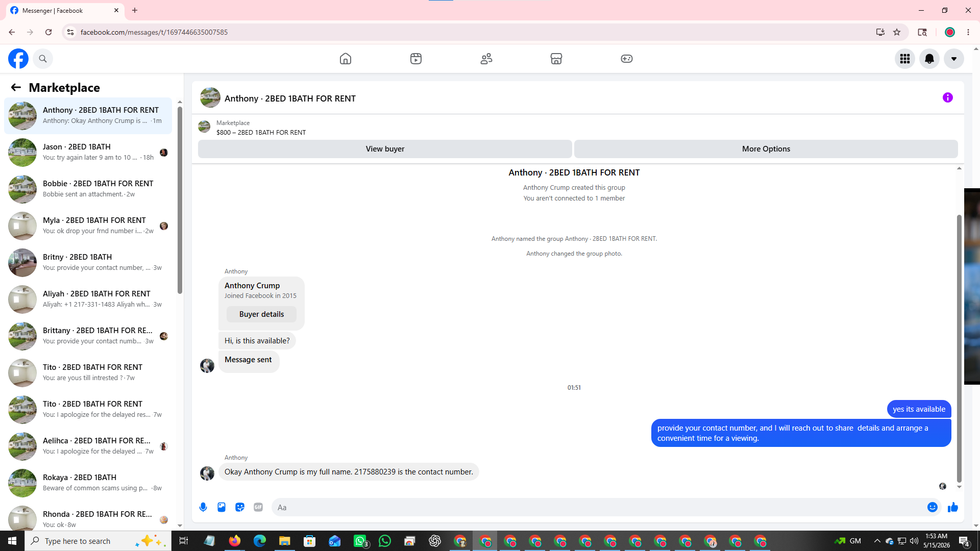Open the Tito chat starting 'I apologize for the delayed res'
This screenshot has height=551, width=980.
point(88,410)
